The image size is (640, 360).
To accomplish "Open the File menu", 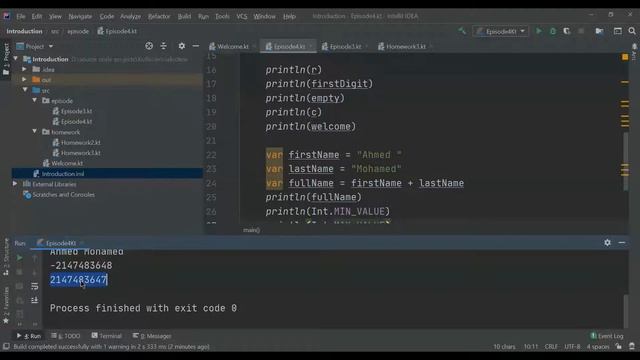I will point(21,16).
